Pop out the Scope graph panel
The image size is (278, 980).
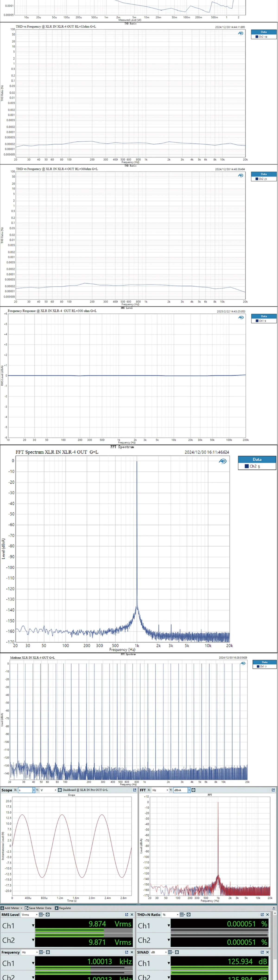click(x=134, y=790)
